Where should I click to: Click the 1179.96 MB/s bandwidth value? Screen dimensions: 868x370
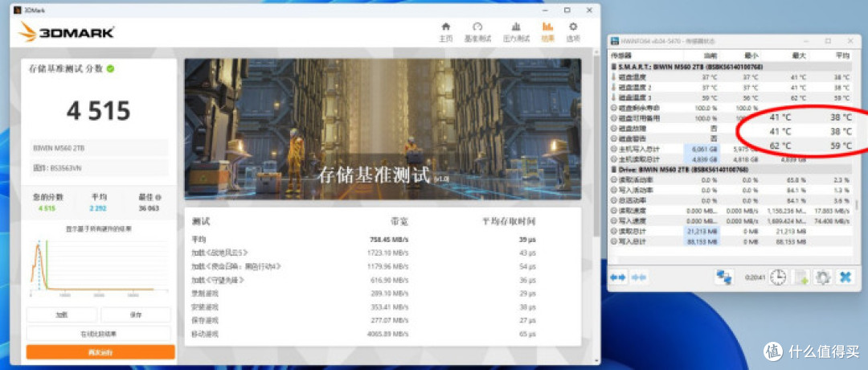(x=387, y=266)
